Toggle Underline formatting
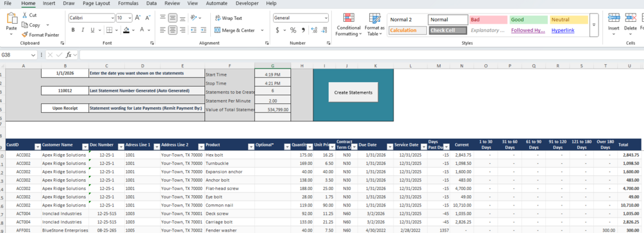 92,30
